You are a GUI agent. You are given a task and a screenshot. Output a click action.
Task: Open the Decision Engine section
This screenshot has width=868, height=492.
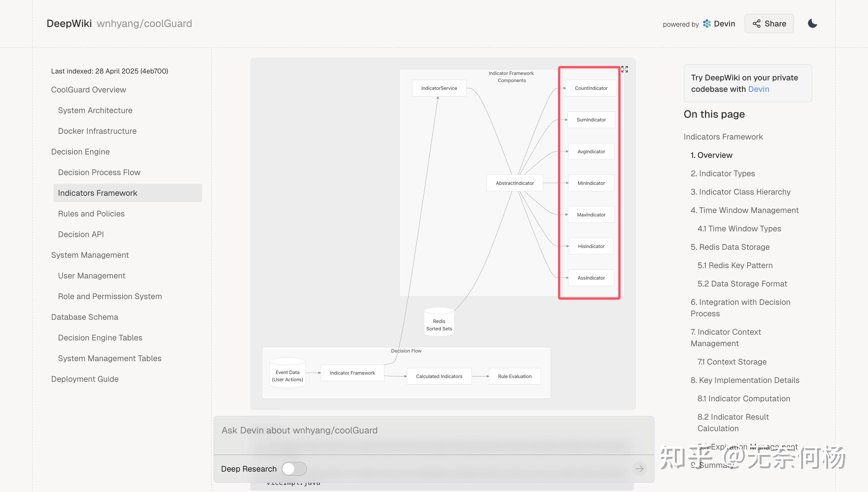click(x=80, y=152)
